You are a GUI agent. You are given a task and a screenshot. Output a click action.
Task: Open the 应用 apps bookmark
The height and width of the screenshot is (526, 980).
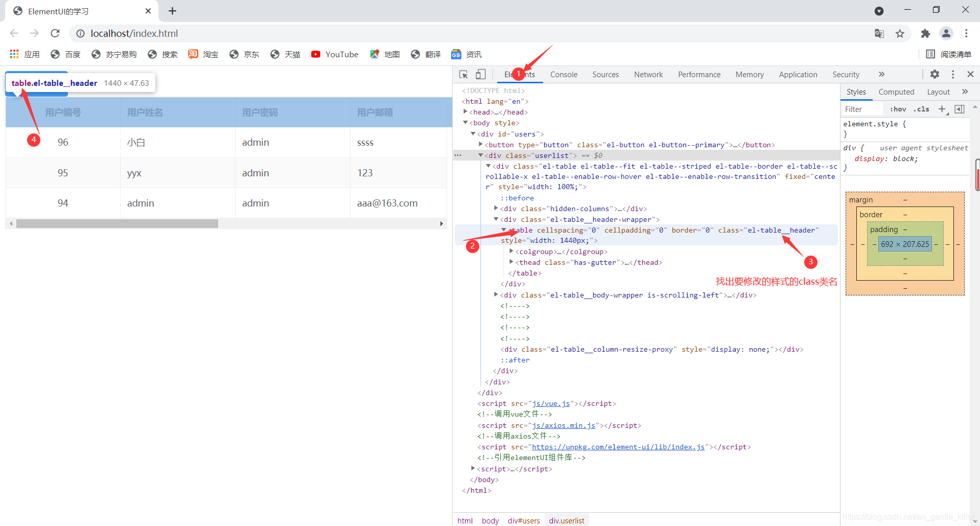[x=25, y=54]
